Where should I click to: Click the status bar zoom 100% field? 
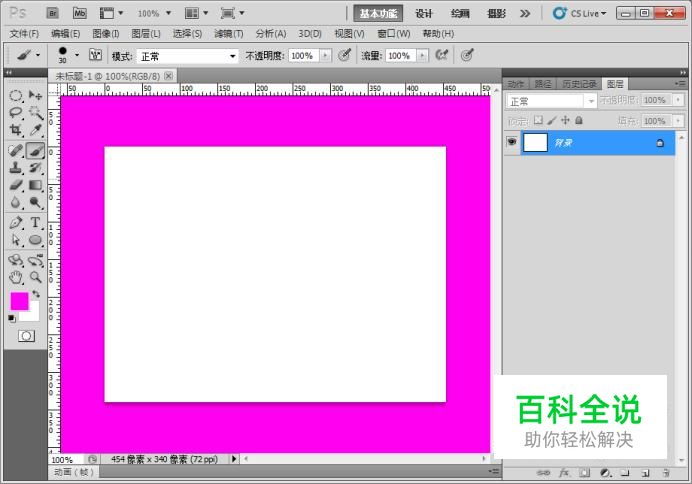pos(66,460)
